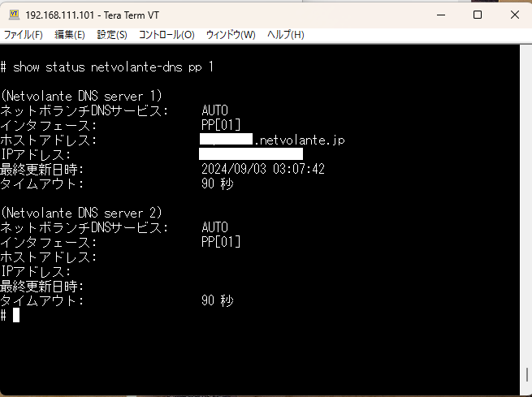Viewport: 532px width, 397px height.
Task: Open the ファイル(F) menu
Action: click(23, 35)
